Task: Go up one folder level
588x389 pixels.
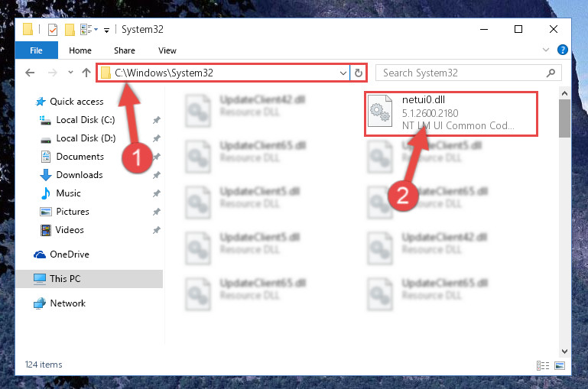Action: tap(86, 73)
